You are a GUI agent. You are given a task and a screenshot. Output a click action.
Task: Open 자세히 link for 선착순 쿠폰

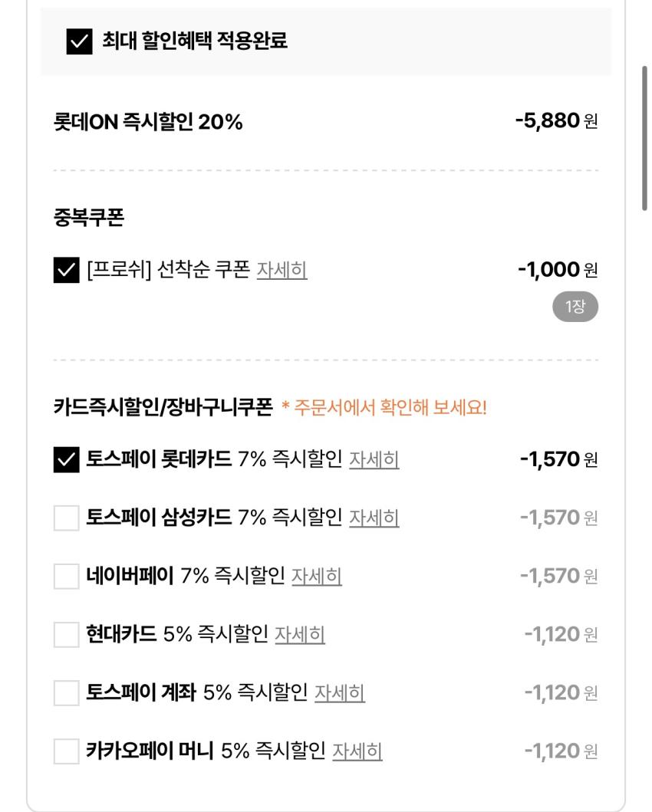(282, 270)
